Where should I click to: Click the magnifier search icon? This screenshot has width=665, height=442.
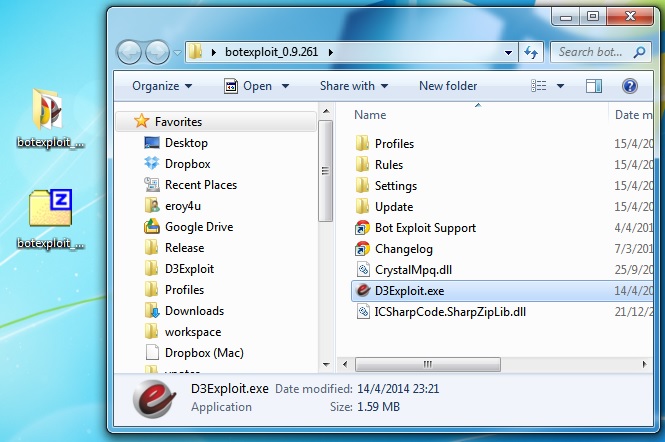pyautogui.click(x=639, y=52)
